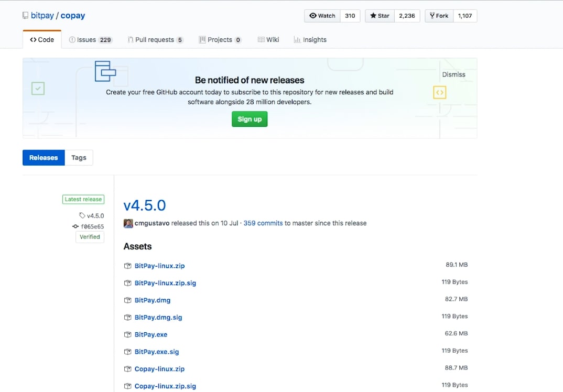The image size is (563, 392).
Task: Click the Assets heading
Action: [137, 247]
